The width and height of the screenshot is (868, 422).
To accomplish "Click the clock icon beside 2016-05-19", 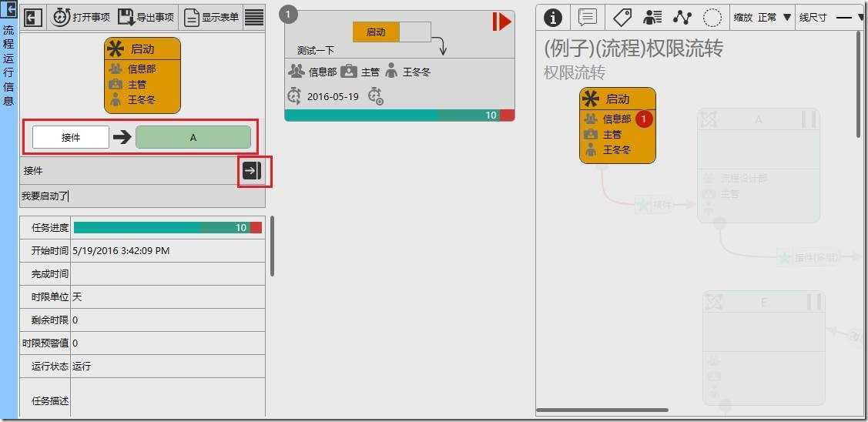I will coord(294,95).
